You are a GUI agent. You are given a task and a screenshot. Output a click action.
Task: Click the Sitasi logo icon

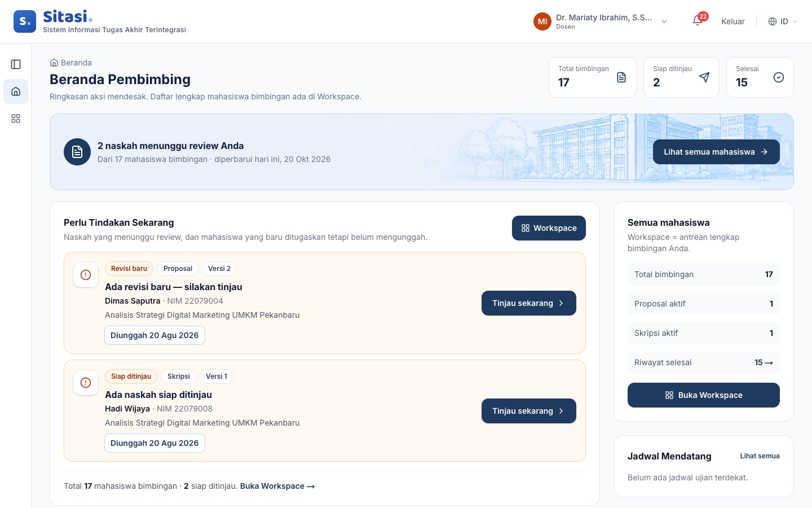tap(25, 21)
